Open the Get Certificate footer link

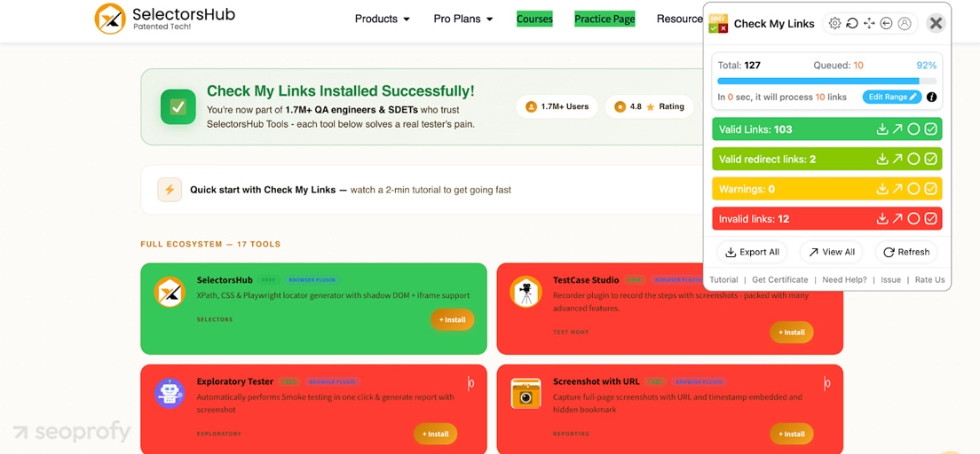779,279
